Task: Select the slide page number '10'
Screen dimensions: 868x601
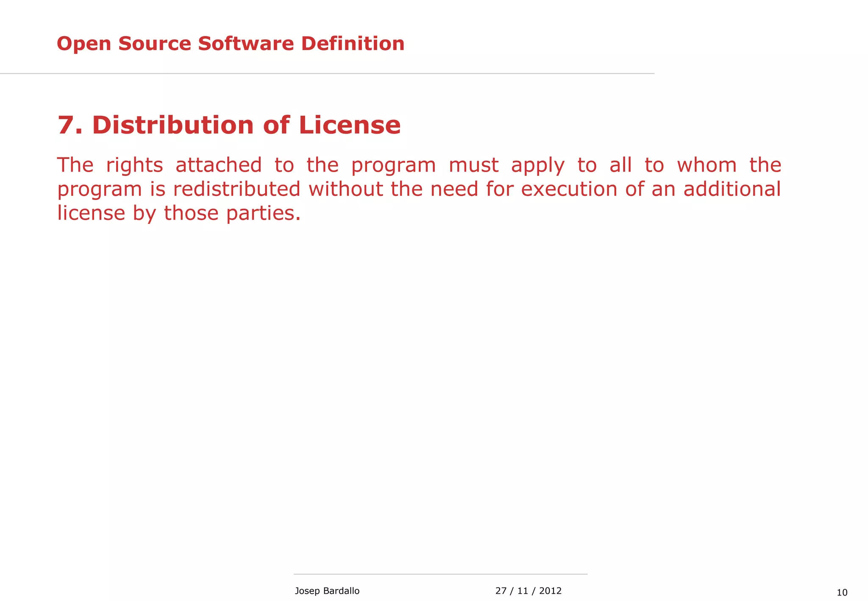Action: [842, 593]
